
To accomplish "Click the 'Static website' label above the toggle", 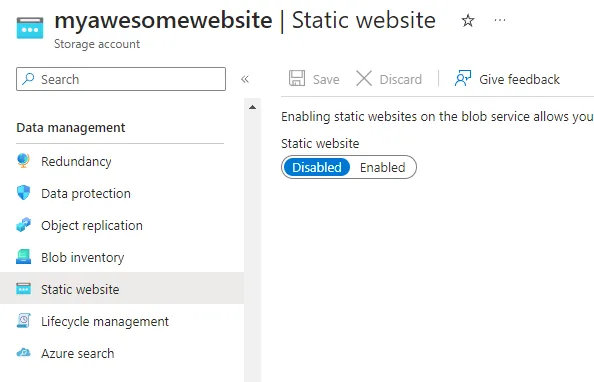I will 320,143.
